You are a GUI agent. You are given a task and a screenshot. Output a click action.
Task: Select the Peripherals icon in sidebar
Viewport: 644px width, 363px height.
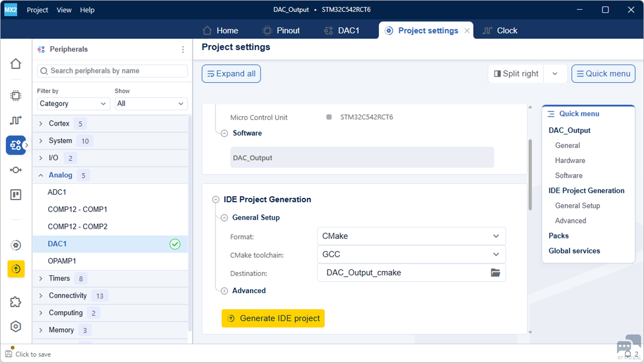point(16,145)
